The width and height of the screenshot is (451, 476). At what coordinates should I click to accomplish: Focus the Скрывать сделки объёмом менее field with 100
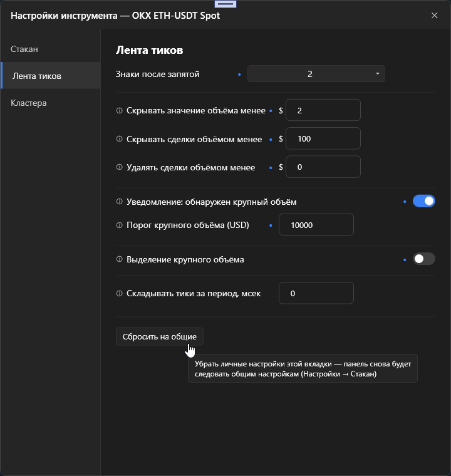pos(323,139)
